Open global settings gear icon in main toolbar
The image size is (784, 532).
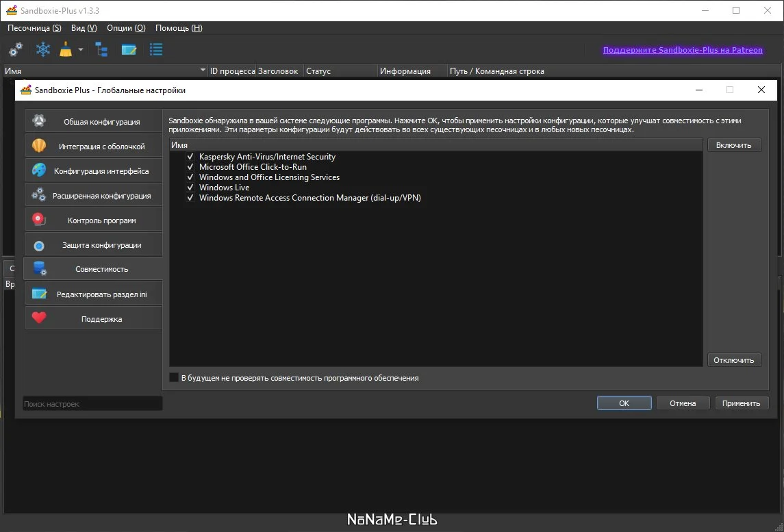16,49
